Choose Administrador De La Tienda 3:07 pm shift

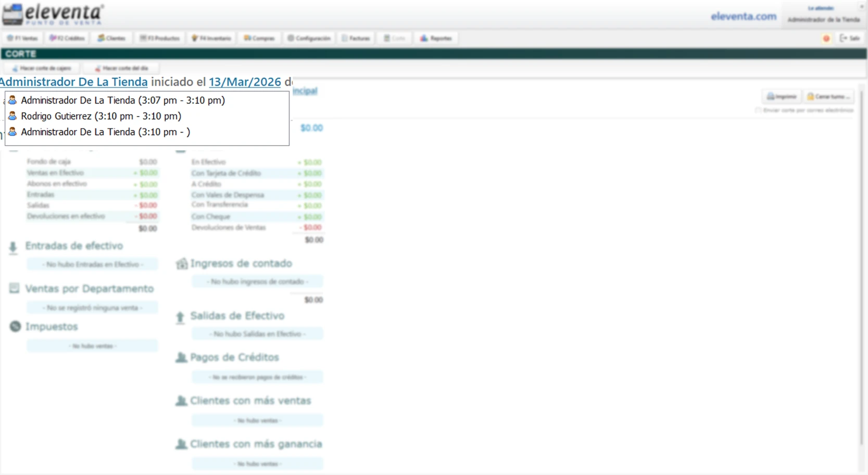pyautogui.click(x=123, y=100)
